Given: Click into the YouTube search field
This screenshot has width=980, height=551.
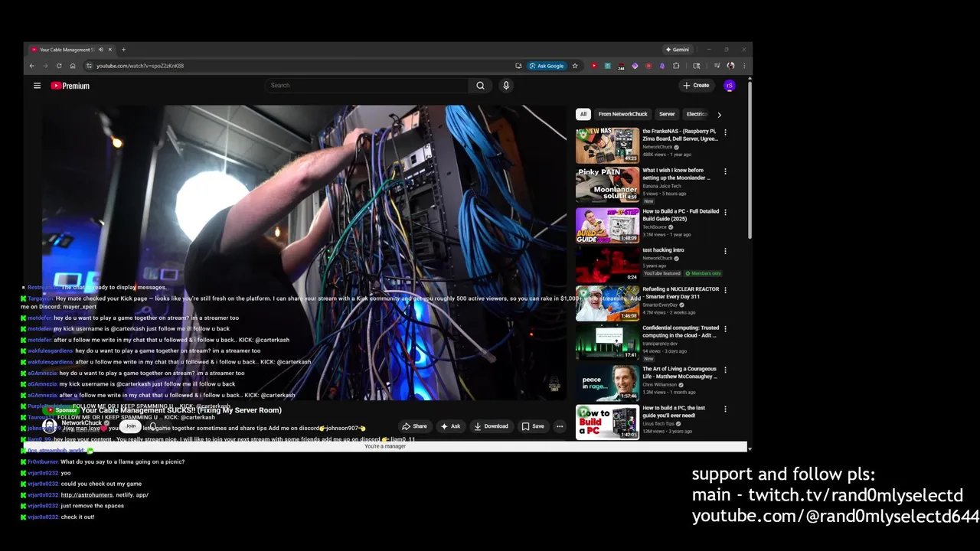Looking at the screenshot, I should point(366,85).
